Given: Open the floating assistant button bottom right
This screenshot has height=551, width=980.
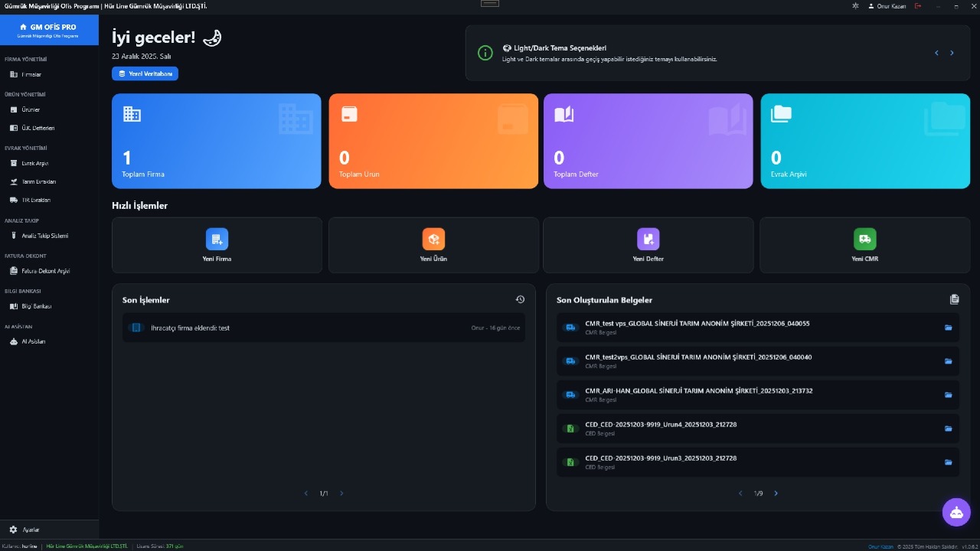Looking at the screenshot, I should pyautogui.click(x=956, y=512).
